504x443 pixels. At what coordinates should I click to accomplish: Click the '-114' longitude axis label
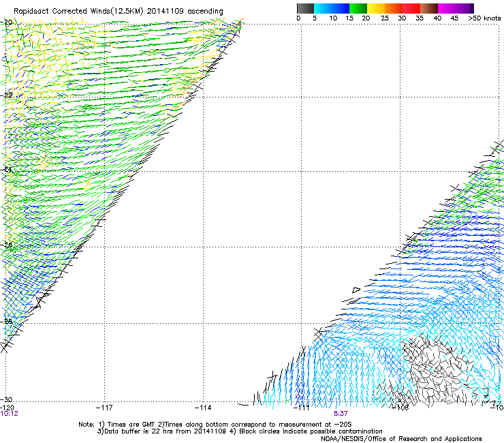203,408
